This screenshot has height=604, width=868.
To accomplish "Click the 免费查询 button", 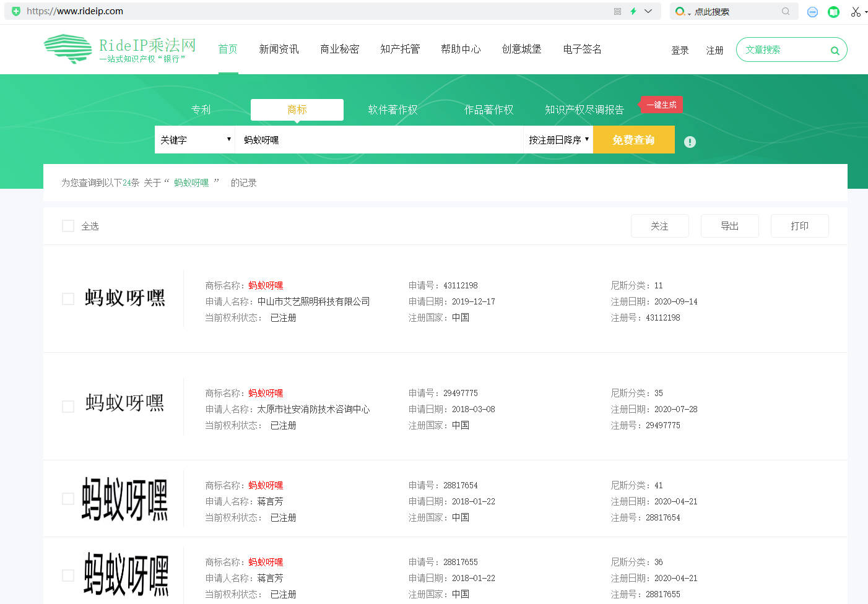I will [633, 140].
